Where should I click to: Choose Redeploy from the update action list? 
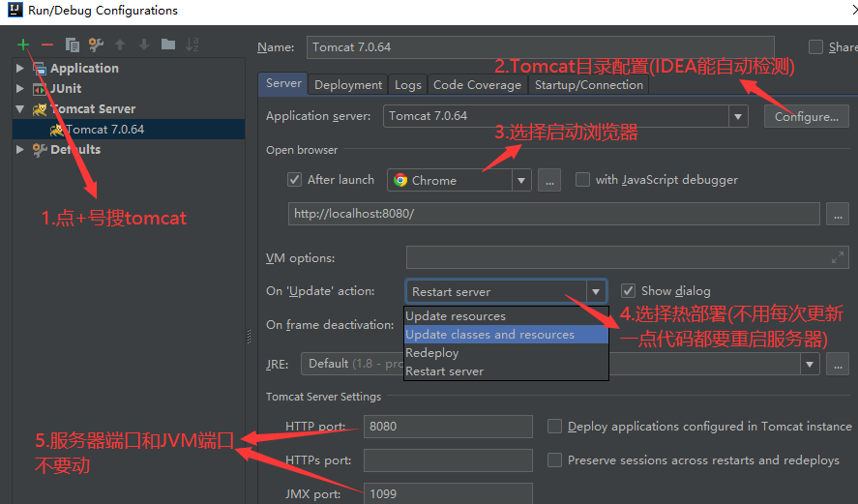[x=432, y=353]
